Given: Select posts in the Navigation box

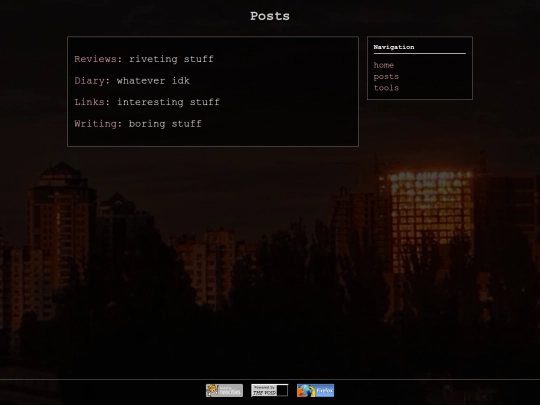Looking at the screenshot, I should click(386, 76).
